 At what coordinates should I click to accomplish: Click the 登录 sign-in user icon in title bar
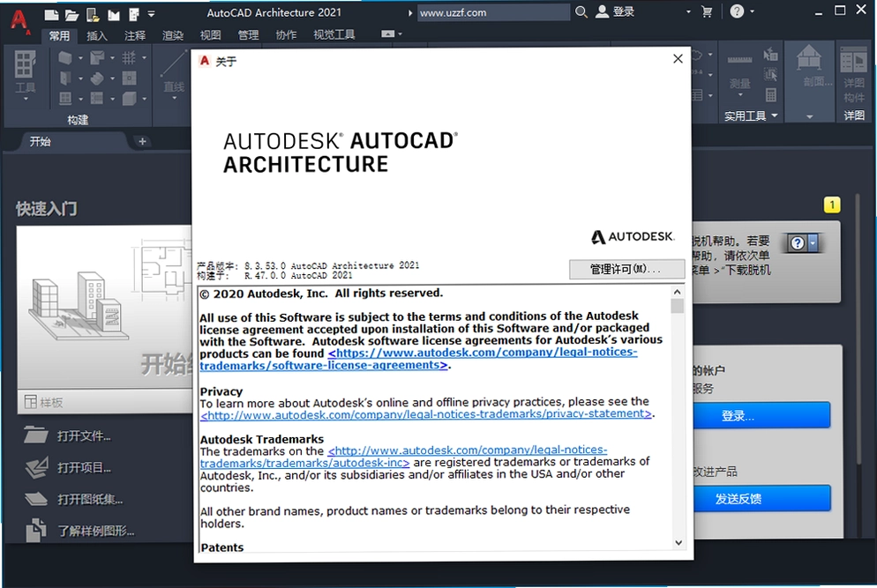(602, 11)
